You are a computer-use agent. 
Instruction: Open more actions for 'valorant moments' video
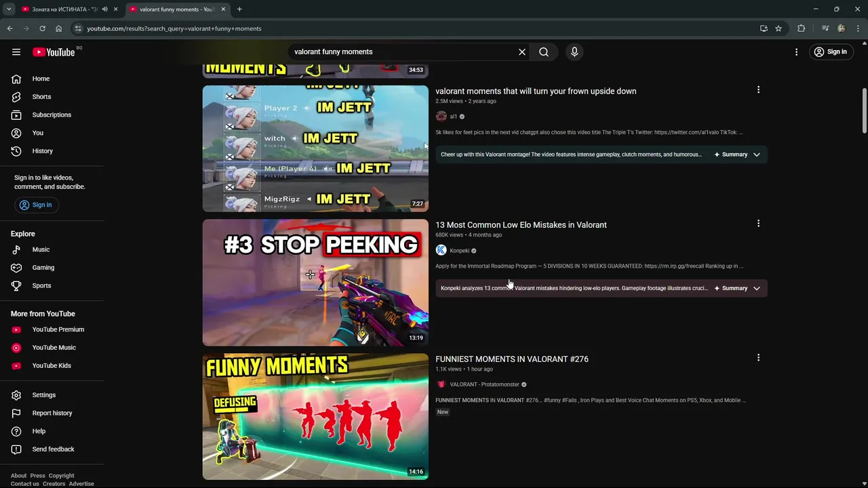(x=758, y=89)
